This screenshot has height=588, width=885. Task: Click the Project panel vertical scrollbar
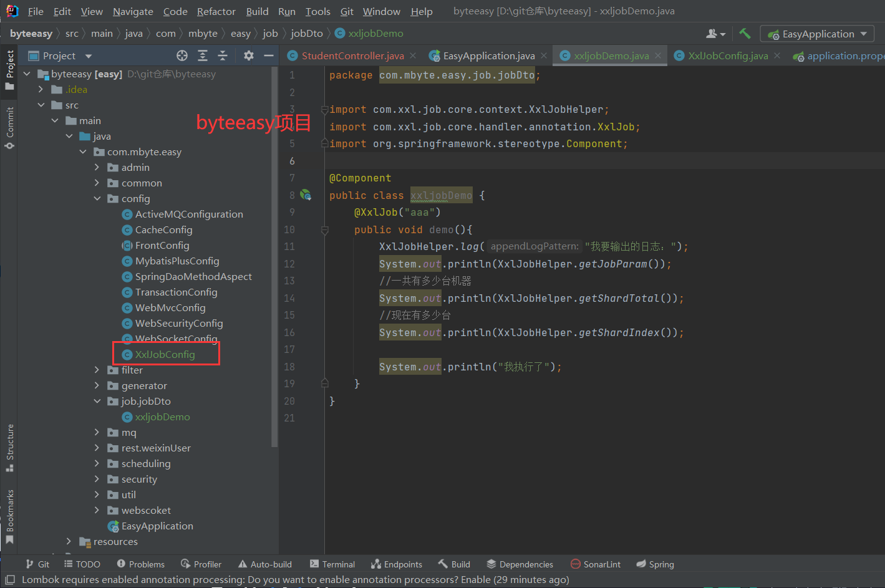(x=274, y=256)
